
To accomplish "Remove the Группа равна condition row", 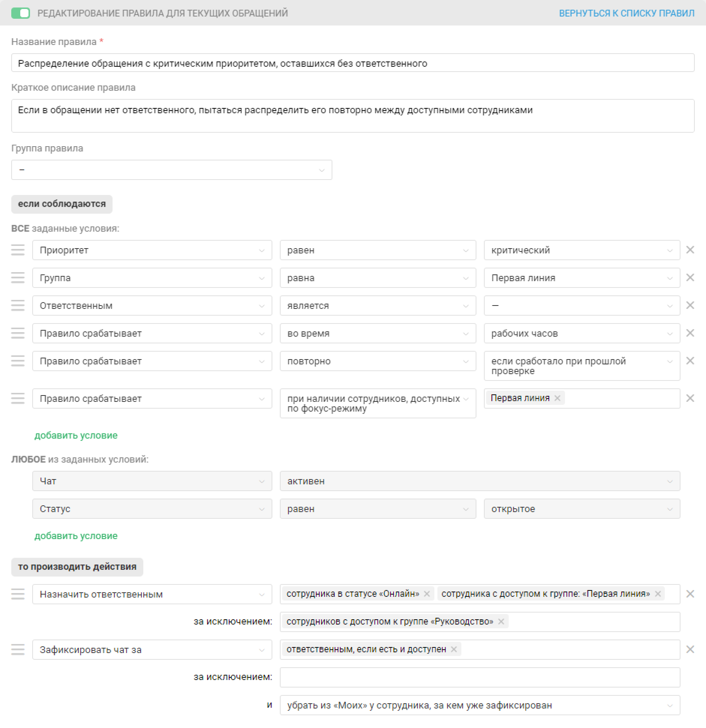I will click(690, 277).
